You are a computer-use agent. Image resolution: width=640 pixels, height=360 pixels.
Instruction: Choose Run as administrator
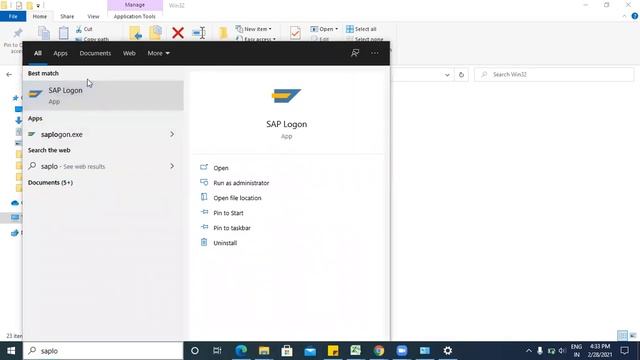(x=241, y=183)
